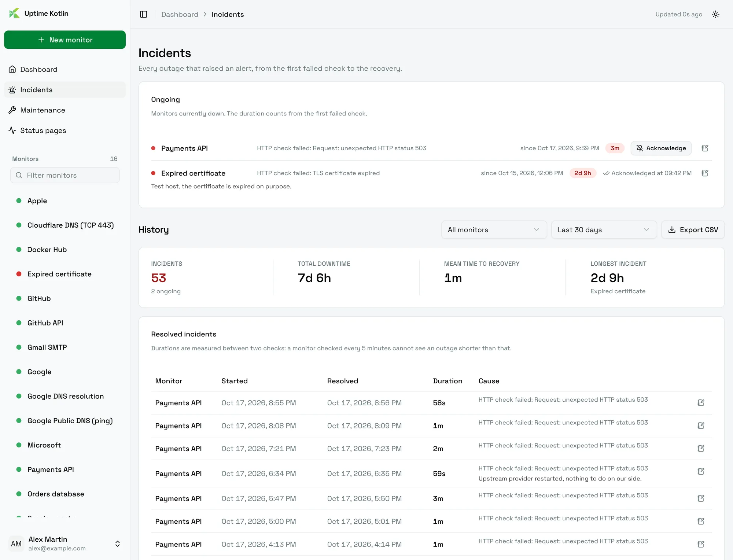This screenshot has width=733, height=560.
Task: Edit note icon for ongoing Payments API incident
Action: click(x=705, y=148)
